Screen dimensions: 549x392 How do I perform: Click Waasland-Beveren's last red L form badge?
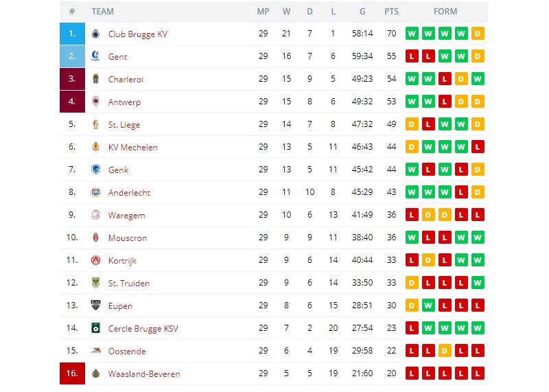(478, 373)
